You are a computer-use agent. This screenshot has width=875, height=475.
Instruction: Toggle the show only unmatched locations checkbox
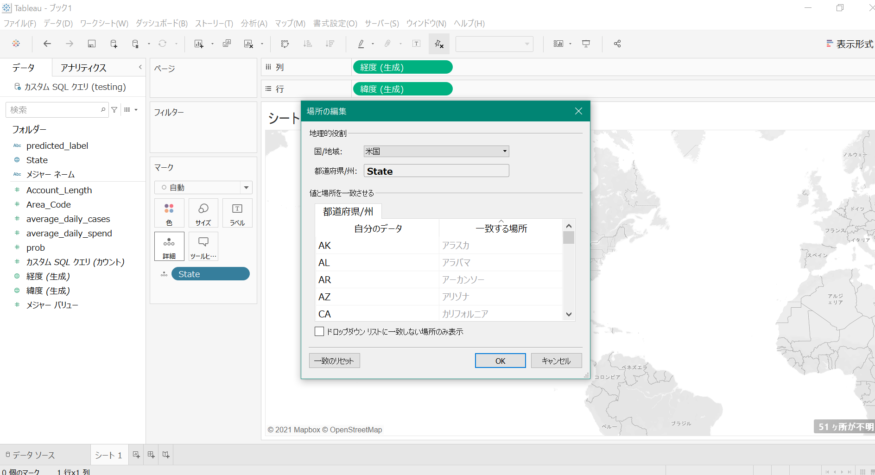(319, 332)
